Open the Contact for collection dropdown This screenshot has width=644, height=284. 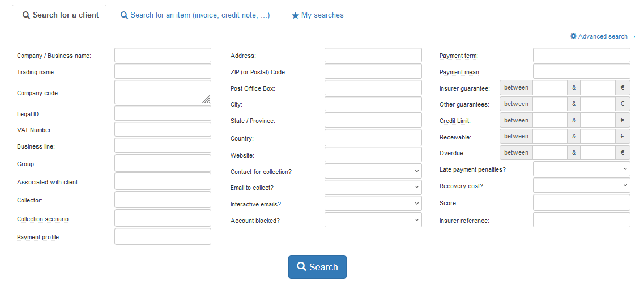(373, 171)
